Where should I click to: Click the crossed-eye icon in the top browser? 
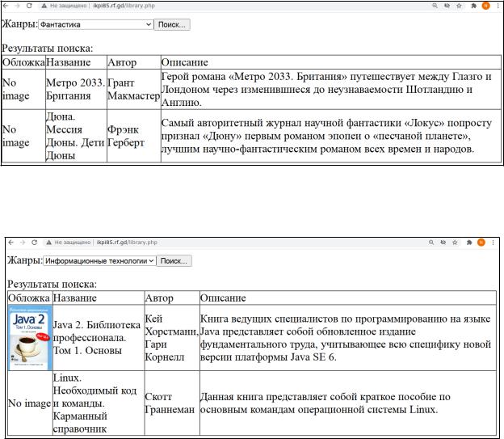click(447, 5)
